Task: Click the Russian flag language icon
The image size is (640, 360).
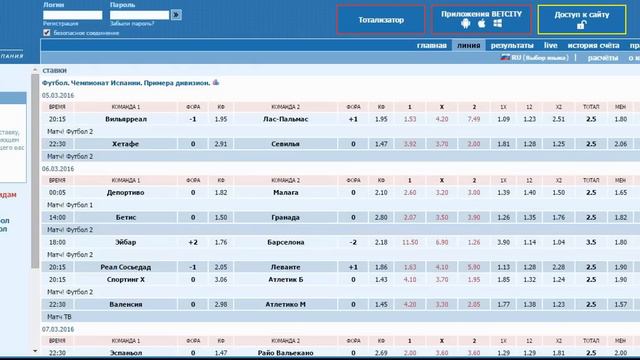Action: [x=505, y=58]
